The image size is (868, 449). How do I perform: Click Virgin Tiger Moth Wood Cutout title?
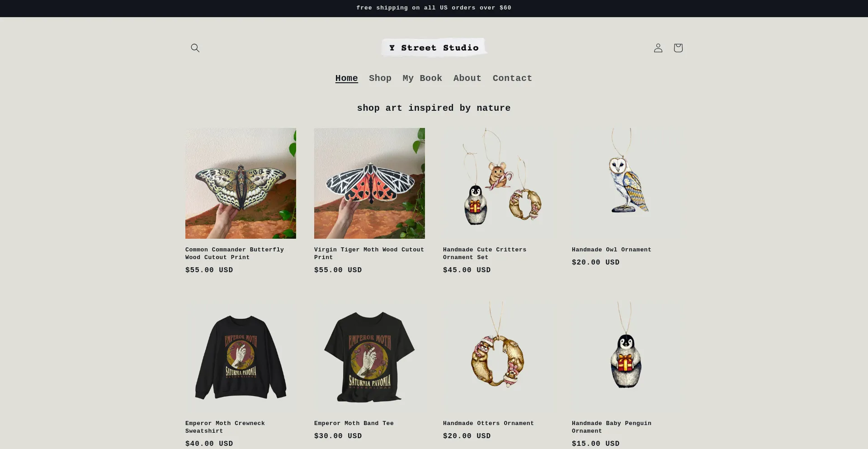(x=369, y=253)
